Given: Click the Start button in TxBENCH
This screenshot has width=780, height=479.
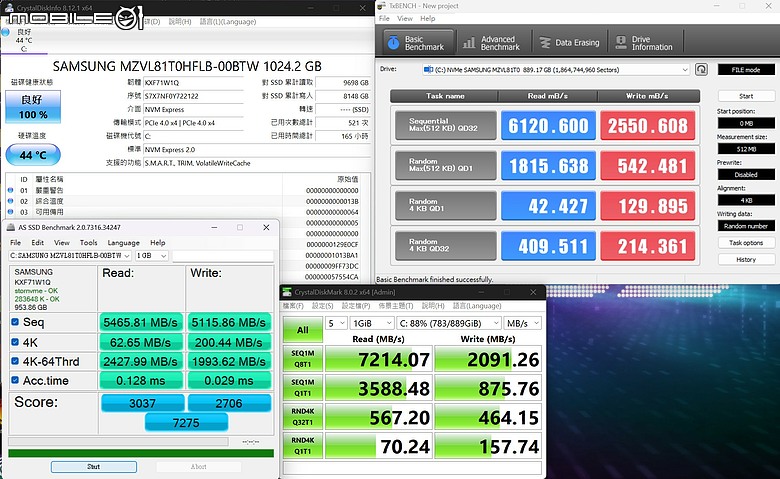Looking at the screenshot, I should 746,96.
